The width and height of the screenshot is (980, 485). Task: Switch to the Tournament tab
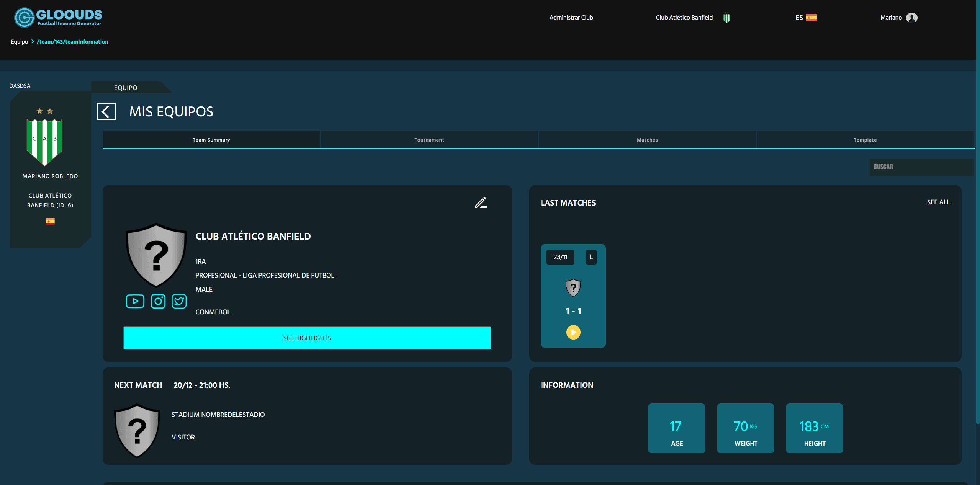click(x=429, y=140)
